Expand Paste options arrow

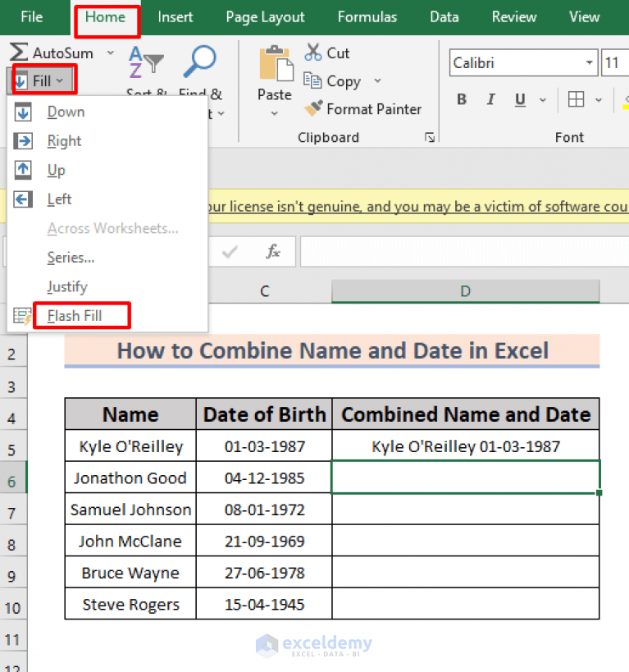click(x=275, y=113)
